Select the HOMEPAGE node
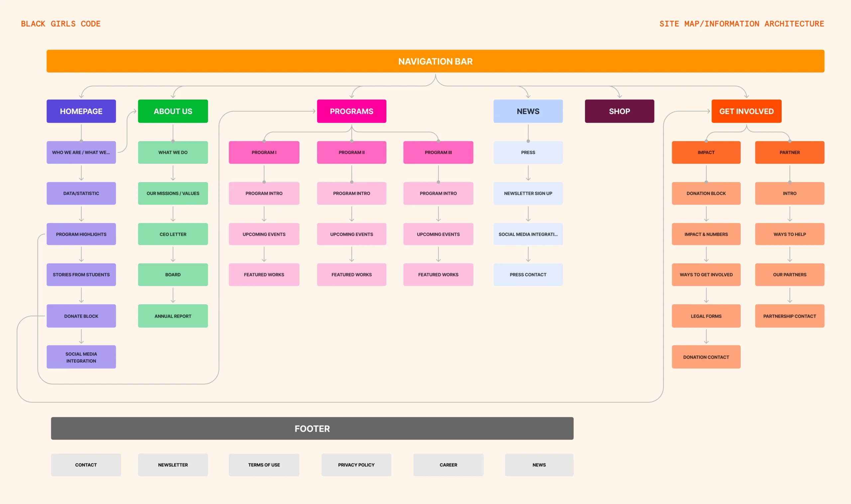This screenshot has width=851, height=504. tap(81, 111)
